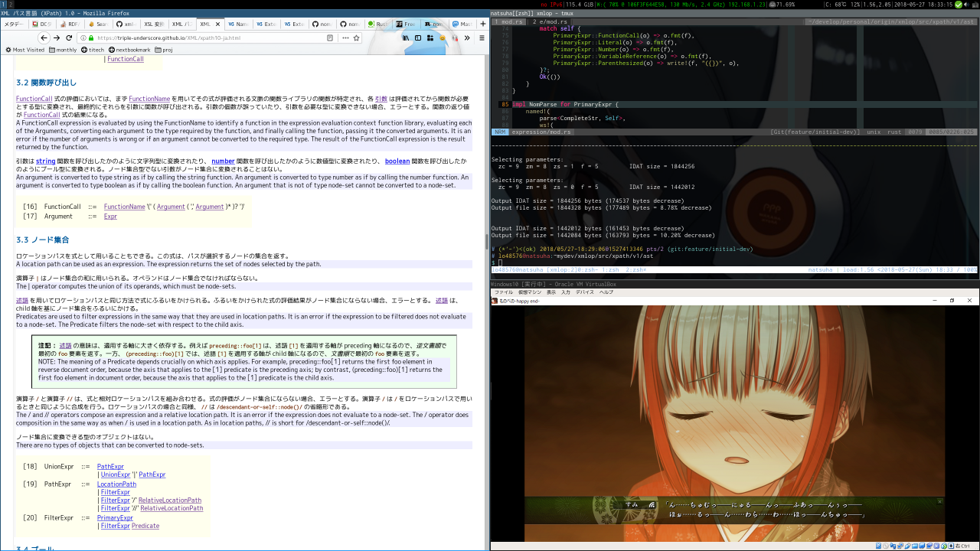The image size is (980, 551).
Task: Open the 'Most Visited' bookmarks item
Action: coord(24,50)
